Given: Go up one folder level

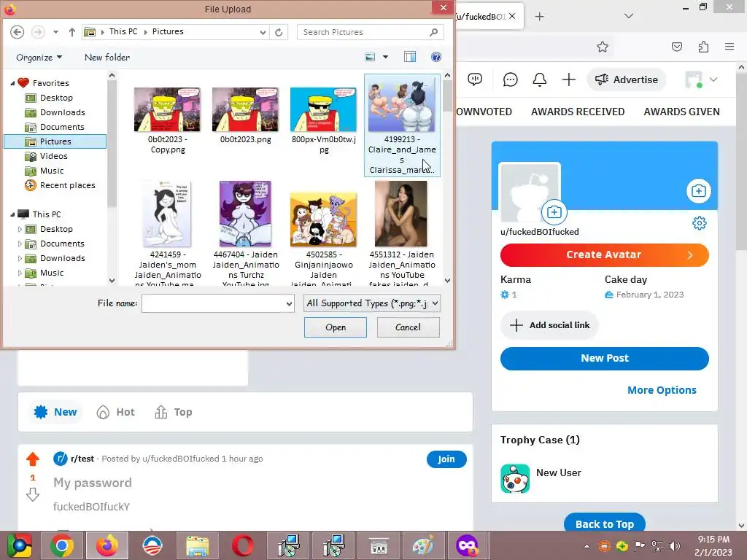Looking at the screenshot, I should pyautogui.click(x=72, y=32).
